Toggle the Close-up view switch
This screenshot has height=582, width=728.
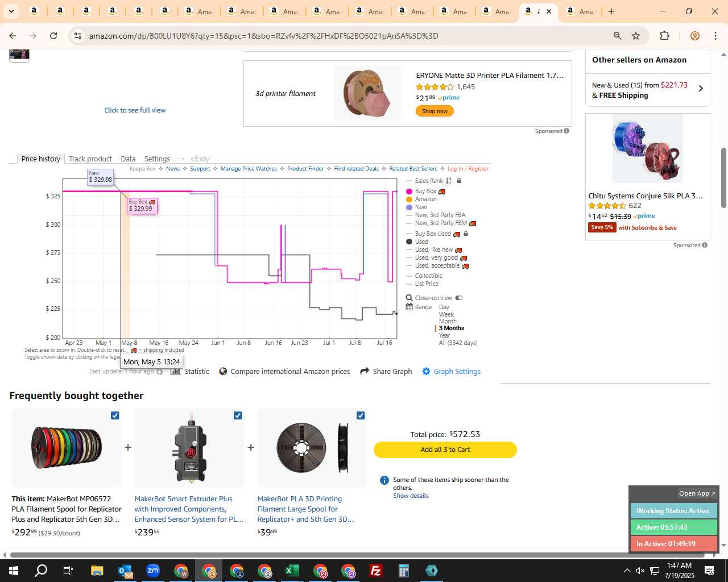tap(459, 298)
